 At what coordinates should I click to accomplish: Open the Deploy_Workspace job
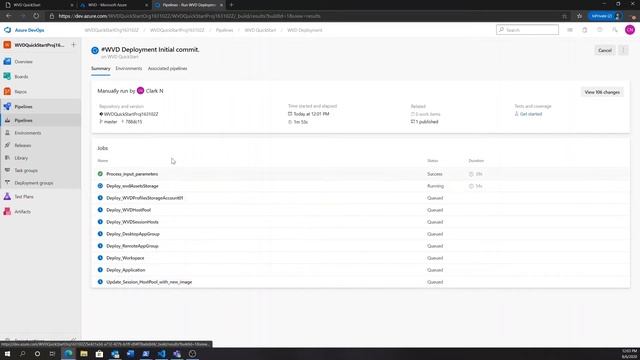tap(125, 258)
